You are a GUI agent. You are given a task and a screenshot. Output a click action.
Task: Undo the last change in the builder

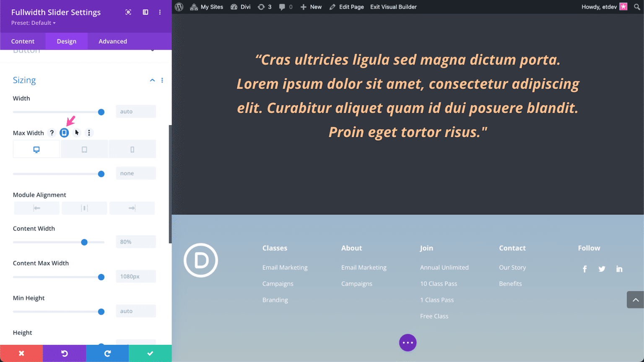click(64, 353)
